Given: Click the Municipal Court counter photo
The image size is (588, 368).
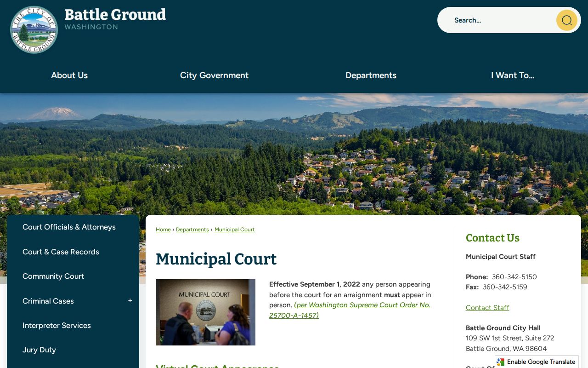Looking at the screenshot, I should [x=205, y=312].
